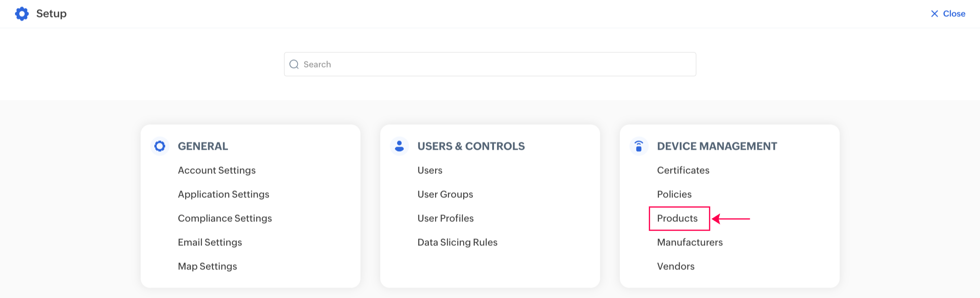
Task: Go to Policies
Action: click(674, 194)
